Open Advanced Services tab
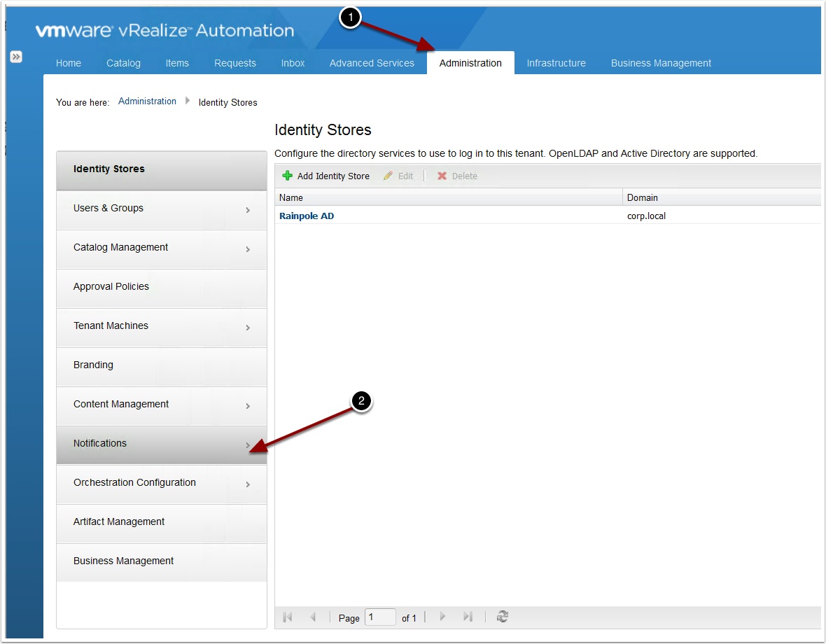 (372, 63)
